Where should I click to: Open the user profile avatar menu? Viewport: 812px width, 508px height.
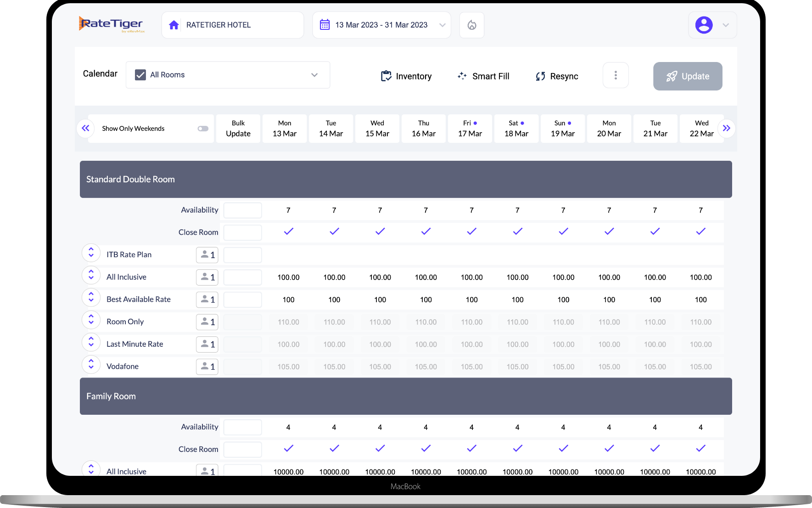pyautogui.click(x=704, y=25)
